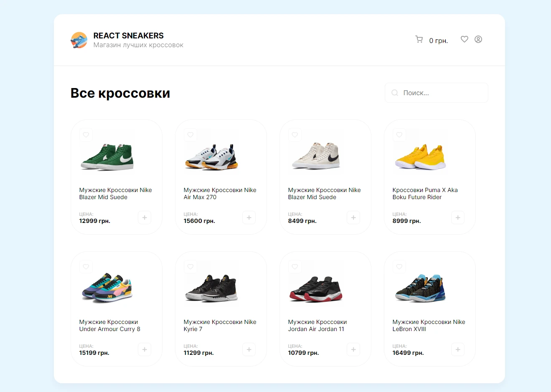The height and width of the screenshot is (392, 551).
Task: Click the Магазин лучших кроссовок subtitle
Action: (x=138, y=45)
